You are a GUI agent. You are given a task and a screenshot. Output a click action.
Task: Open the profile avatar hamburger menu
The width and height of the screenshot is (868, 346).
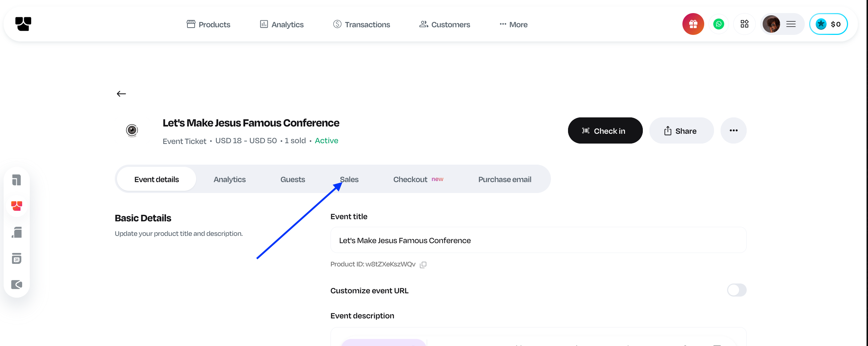[x=782, y=24]
